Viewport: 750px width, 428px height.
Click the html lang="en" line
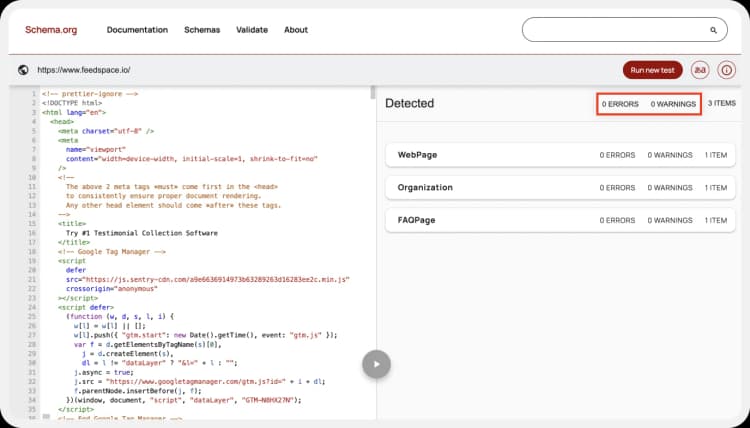74,112
